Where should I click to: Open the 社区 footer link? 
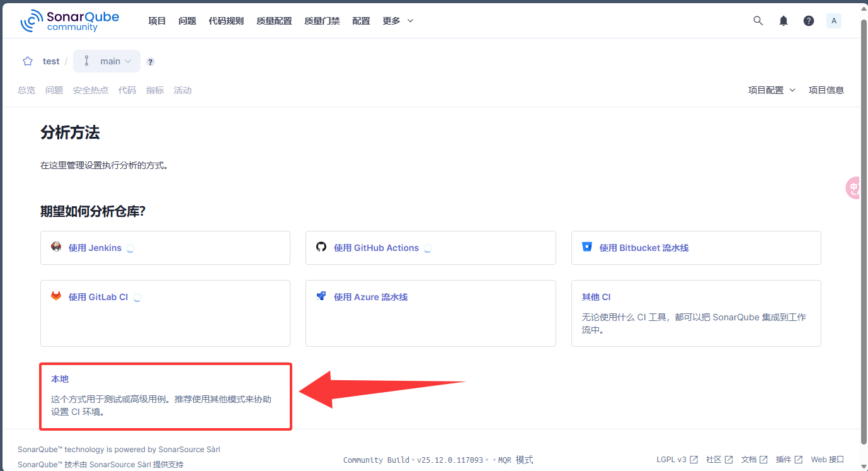point(719,460)
